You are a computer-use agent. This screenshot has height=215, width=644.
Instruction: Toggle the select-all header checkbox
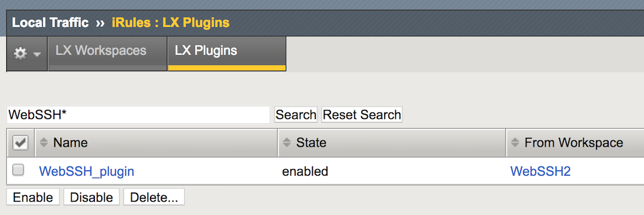point(20,143)
